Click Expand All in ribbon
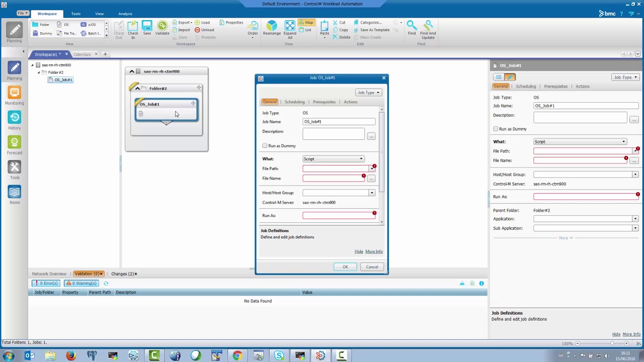The height and width of the screenshot is (362, 644). 290,30
